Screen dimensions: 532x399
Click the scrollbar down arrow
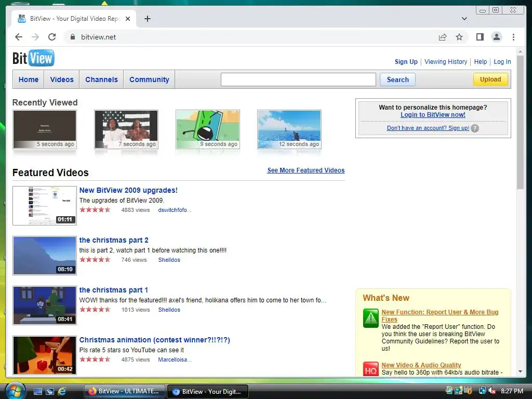[520, 372]
